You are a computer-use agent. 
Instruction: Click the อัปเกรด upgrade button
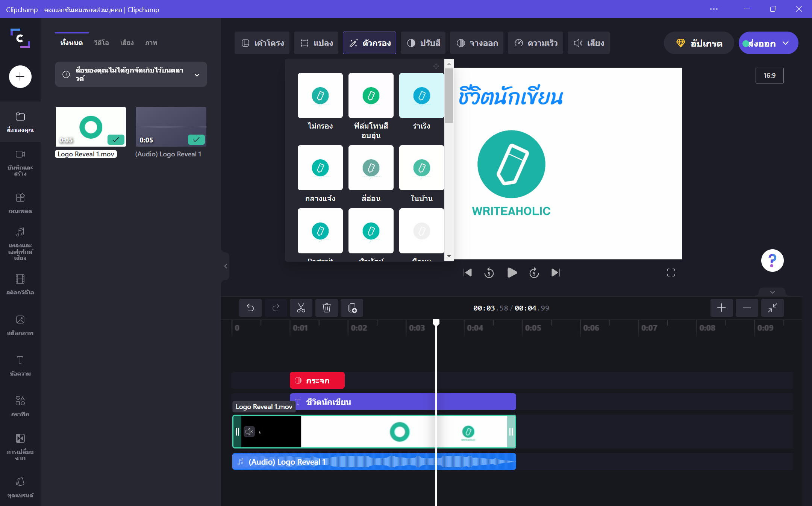[699, 43]
